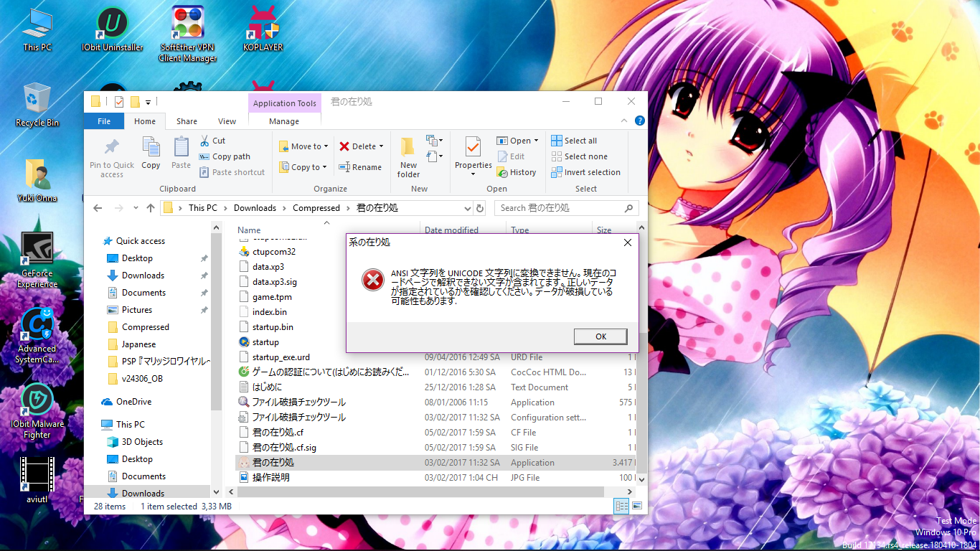Launch IObit Uninstaller desktop shortcut
Viewport: 980px width, 551px height.
click(x=112, y=30)
